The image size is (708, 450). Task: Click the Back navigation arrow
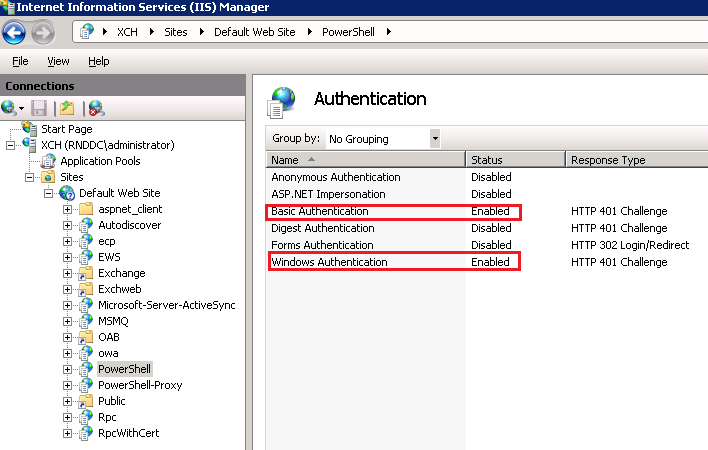[14, 32]
